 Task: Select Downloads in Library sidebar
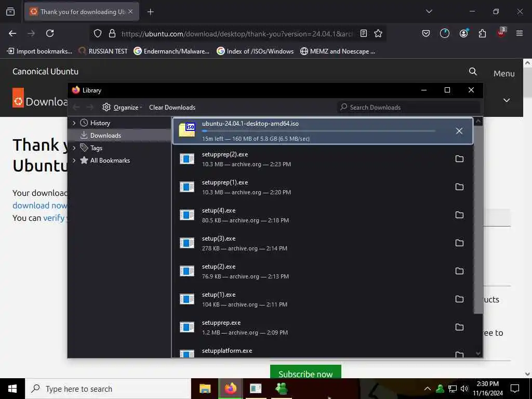point(105,136)
